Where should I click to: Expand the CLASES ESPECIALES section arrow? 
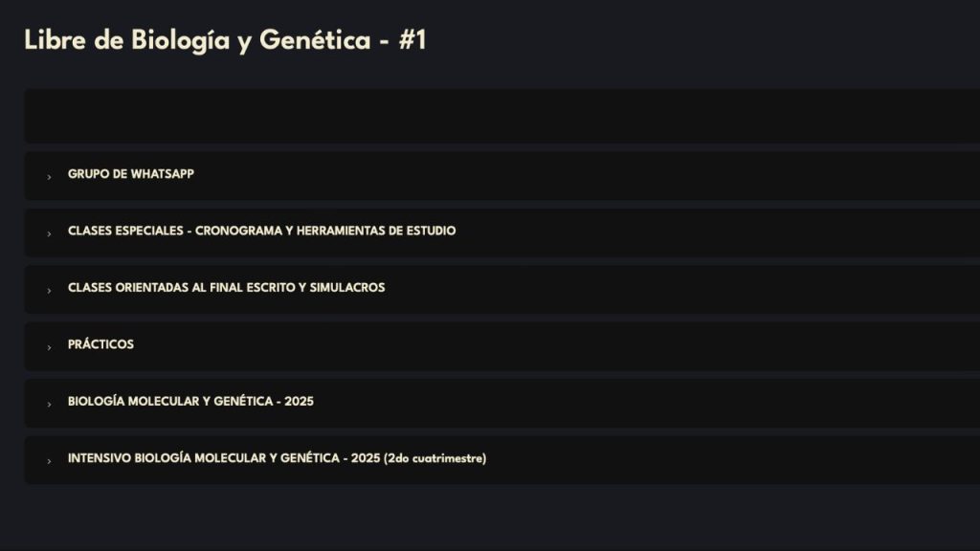point(49,233)
